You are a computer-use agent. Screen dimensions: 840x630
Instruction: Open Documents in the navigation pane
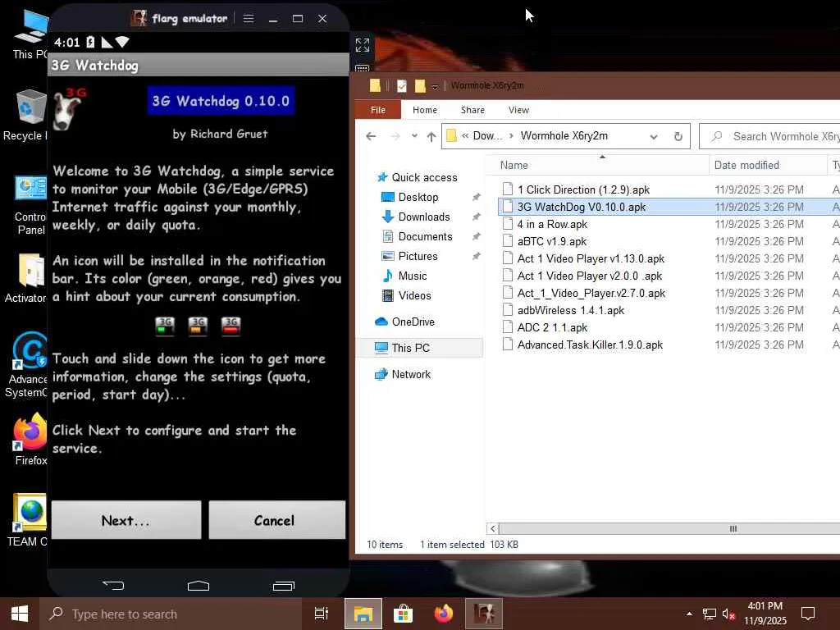tap(425, 237)
